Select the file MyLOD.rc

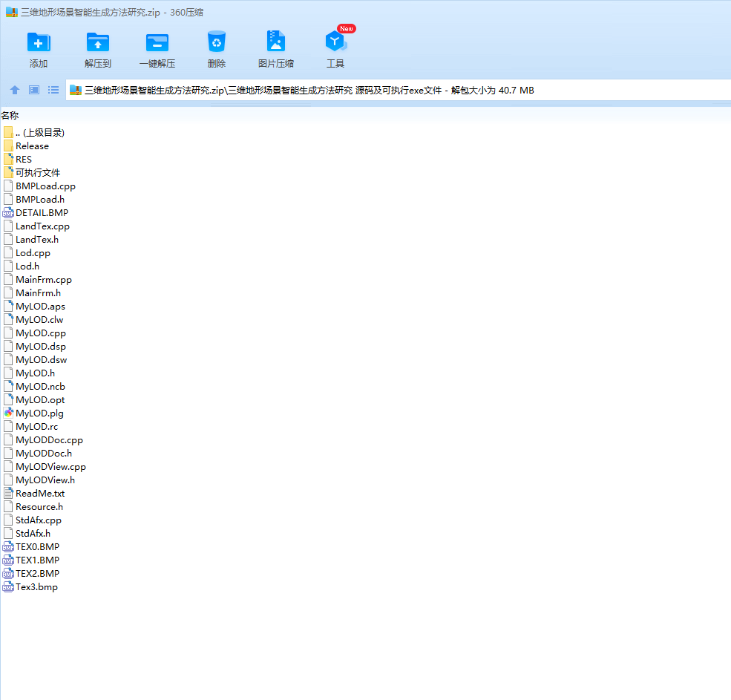(x=30, y=427)
